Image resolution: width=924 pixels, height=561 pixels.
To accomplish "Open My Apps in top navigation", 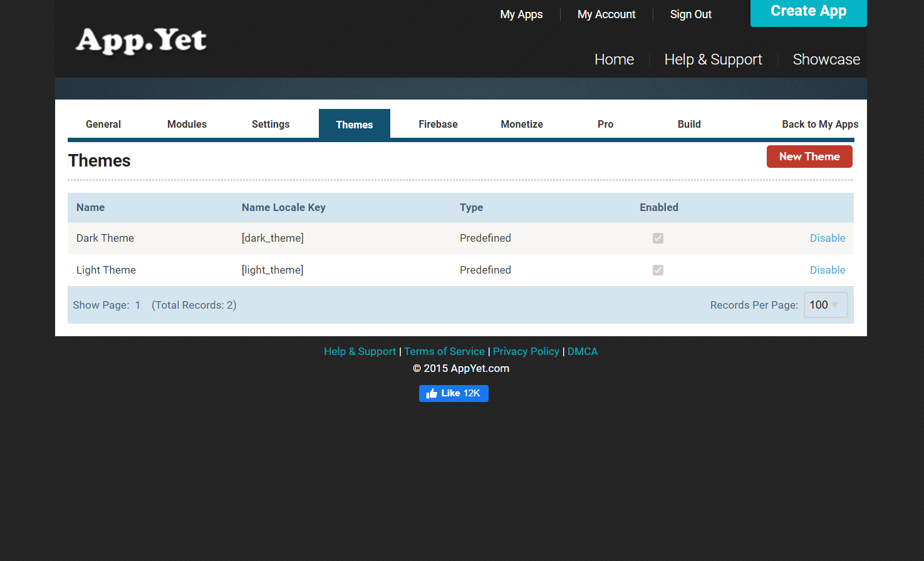I will 521,14.
